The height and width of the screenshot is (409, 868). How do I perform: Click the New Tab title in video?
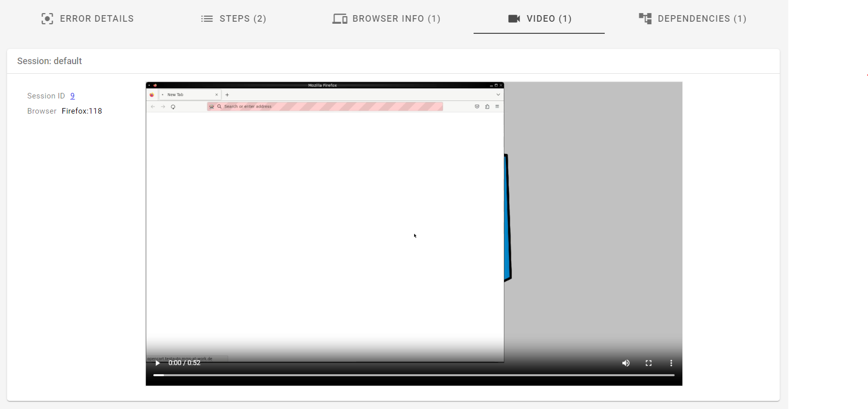(x=175, y=94)
